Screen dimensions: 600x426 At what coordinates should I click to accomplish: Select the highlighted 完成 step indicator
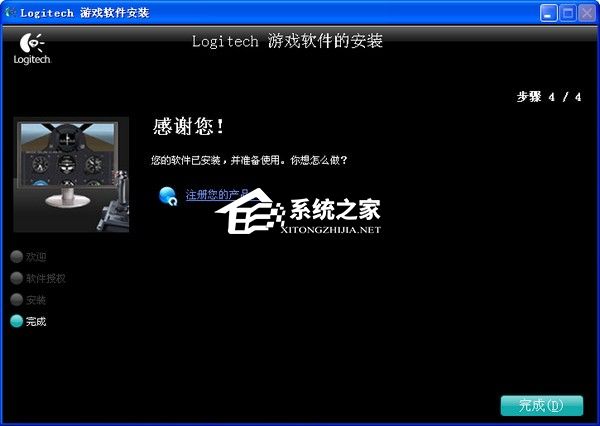(28, 321)
